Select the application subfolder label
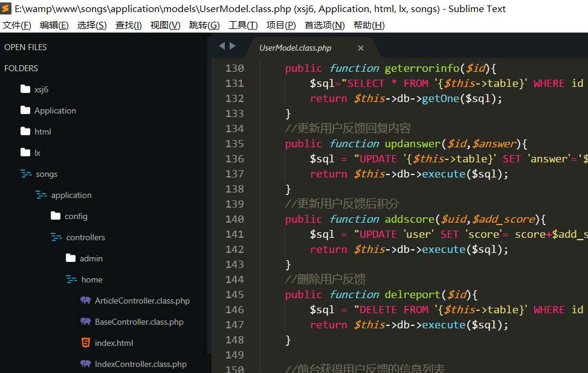 (71, 195)
